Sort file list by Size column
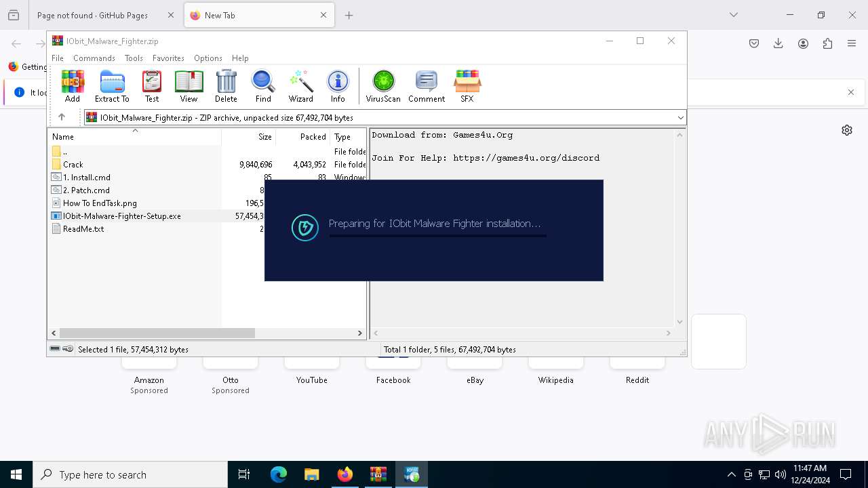This screenshot has height=488, width=868. [249, 137]
